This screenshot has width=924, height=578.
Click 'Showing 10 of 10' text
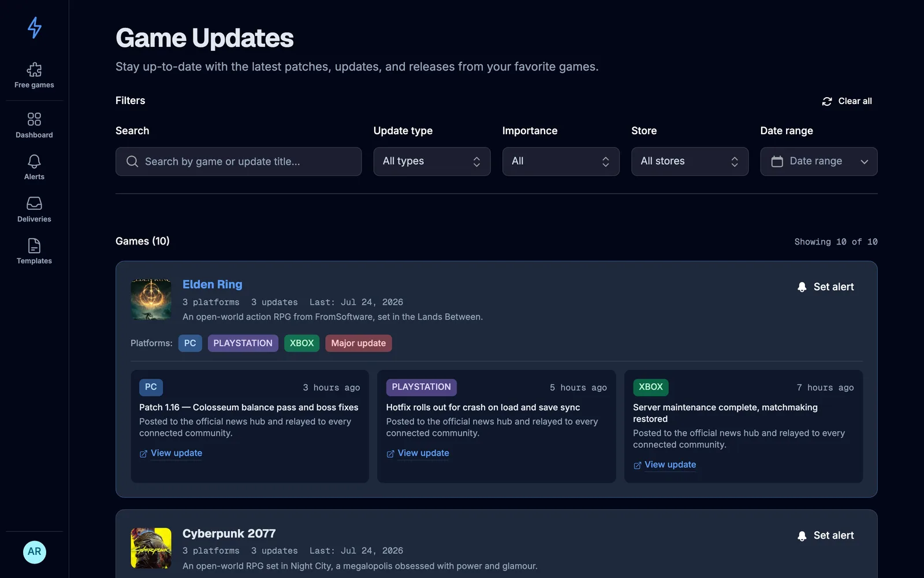(x=836, y=242)
